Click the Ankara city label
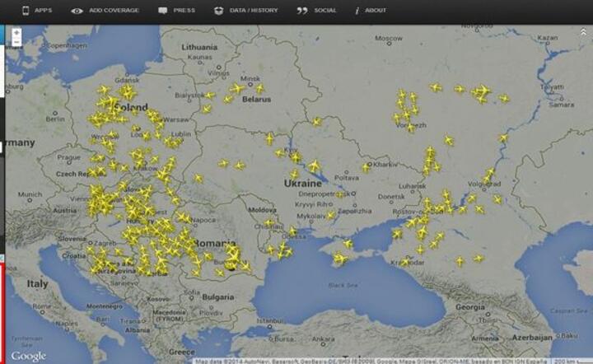Image resolution: width=593 pixels, height=364 pixels. (323, 338)
